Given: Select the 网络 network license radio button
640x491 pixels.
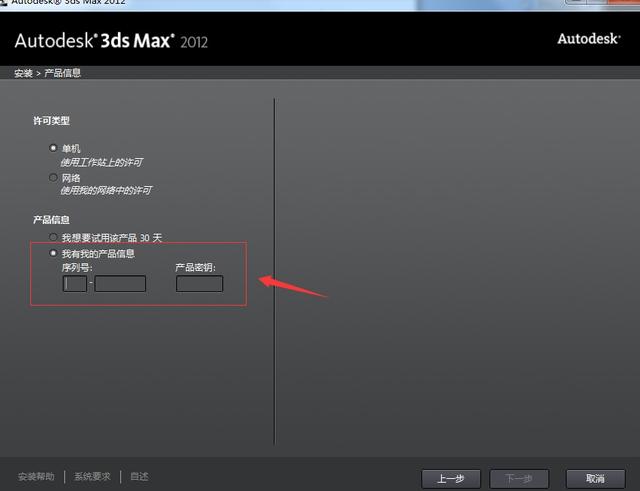Looking at the screenshot, I should pyautogui.click(x=53, y=178).
